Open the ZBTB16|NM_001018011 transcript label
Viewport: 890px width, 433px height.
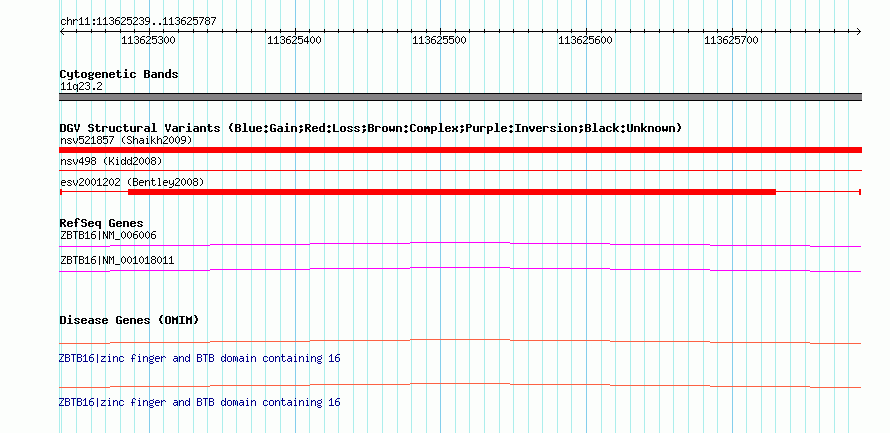(x=116, y=260)
